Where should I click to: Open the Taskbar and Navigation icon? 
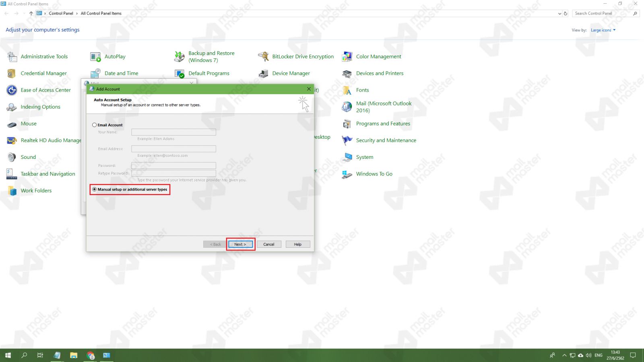click(x=12, y=174)
